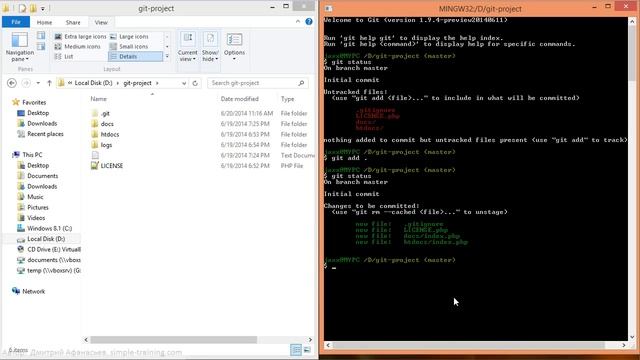Go back in Explorer history
This screenshot has width=640, height=360.
pyautogui.click(x=12, y=83)
